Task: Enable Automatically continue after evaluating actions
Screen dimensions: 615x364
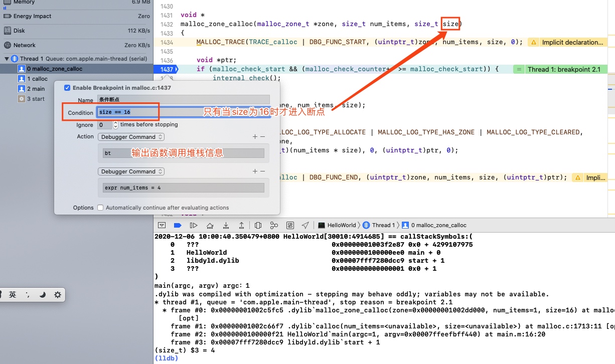Action: [100, 208]
